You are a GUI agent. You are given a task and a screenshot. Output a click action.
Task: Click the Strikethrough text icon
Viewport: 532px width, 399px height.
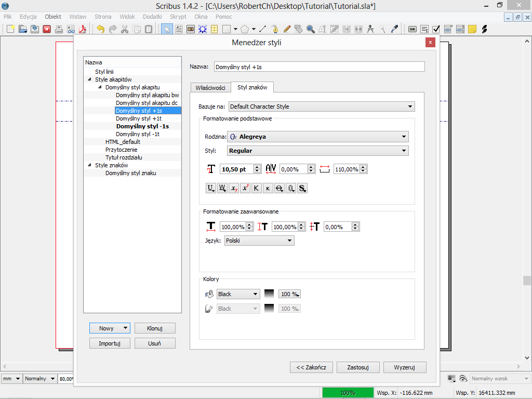(x=280, y=188)
